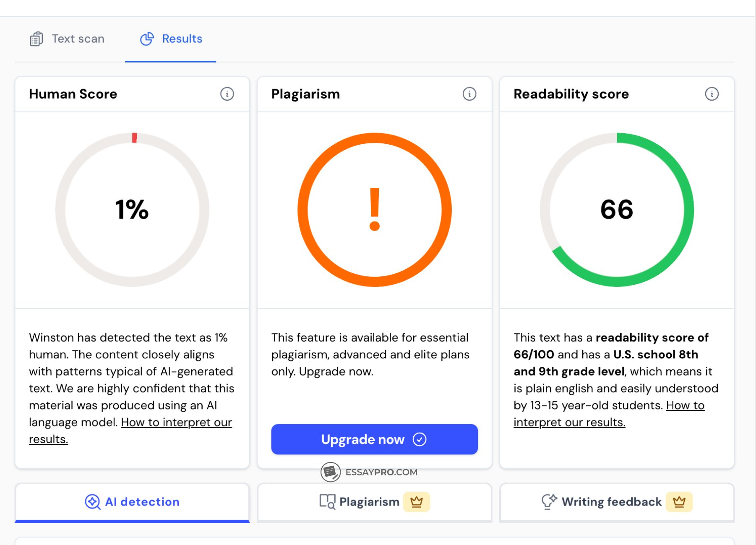Click the Plagiarism card info icon

tap(469, 94)
